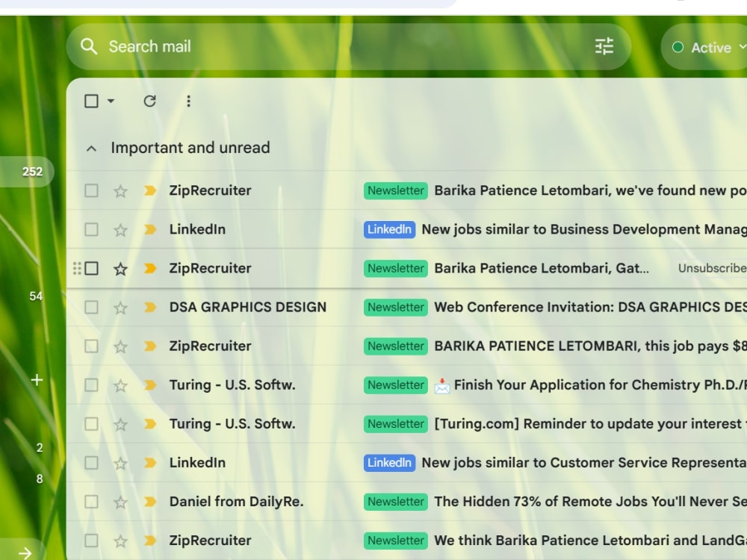Star the DSA GRAPHICS DESIGN email
The height and width of the screenshot is (560, 747).
point(120,308)
